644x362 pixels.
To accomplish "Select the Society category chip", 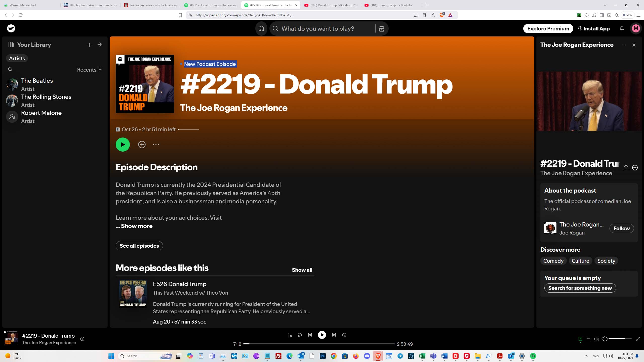I will (606, 261).
